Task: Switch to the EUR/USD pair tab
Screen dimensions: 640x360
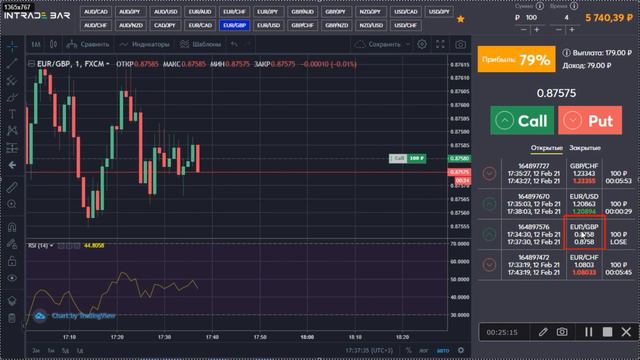Action: 269,25
